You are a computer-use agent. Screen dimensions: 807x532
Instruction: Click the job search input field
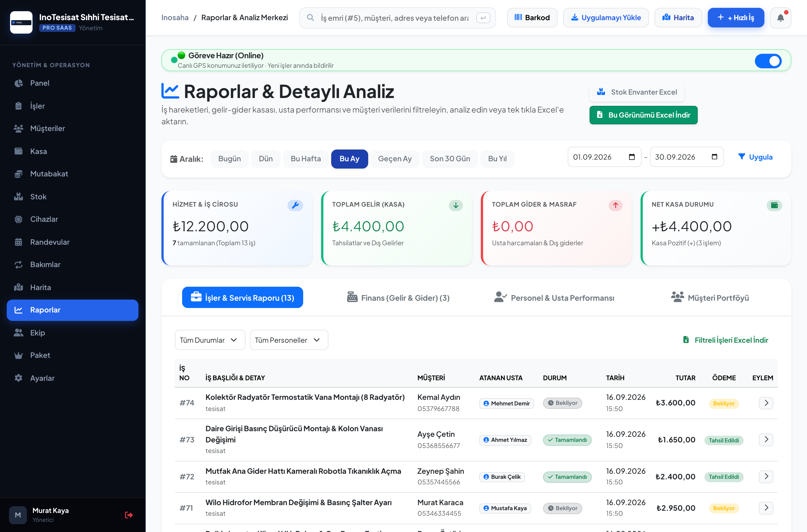pos(397,18)
